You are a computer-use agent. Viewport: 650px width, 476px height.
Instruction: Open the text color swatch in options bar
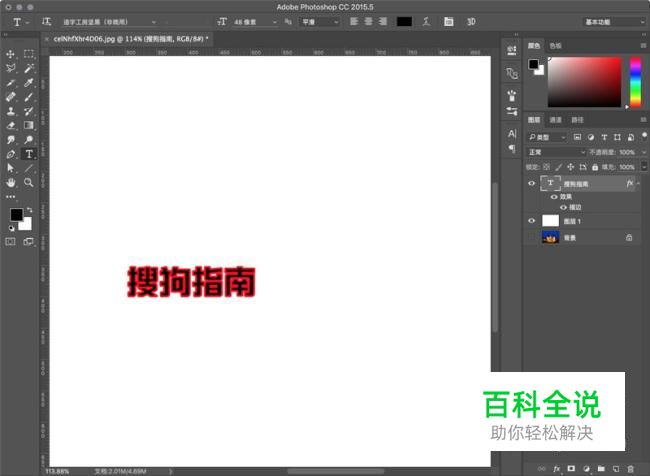[x=404, y=22]
